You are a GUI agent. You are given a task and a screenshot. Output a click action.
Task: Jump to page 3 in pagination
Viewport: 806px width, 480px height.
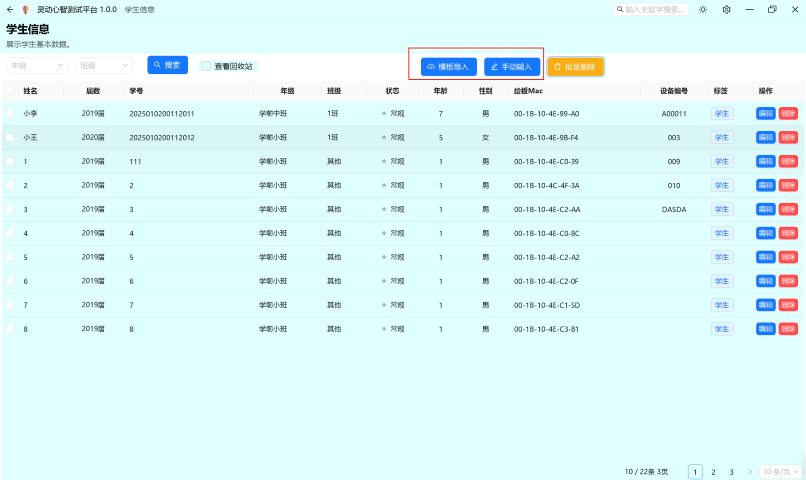point(731,472)
